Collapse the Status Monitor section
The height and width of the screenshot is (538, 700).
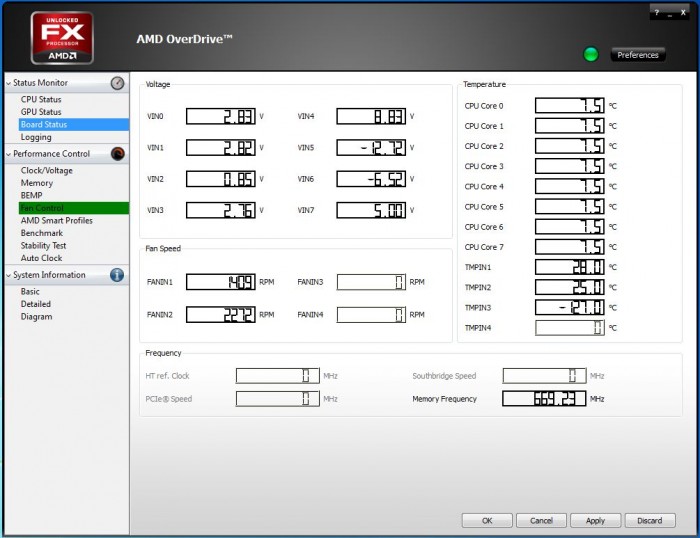coord(8,83)
